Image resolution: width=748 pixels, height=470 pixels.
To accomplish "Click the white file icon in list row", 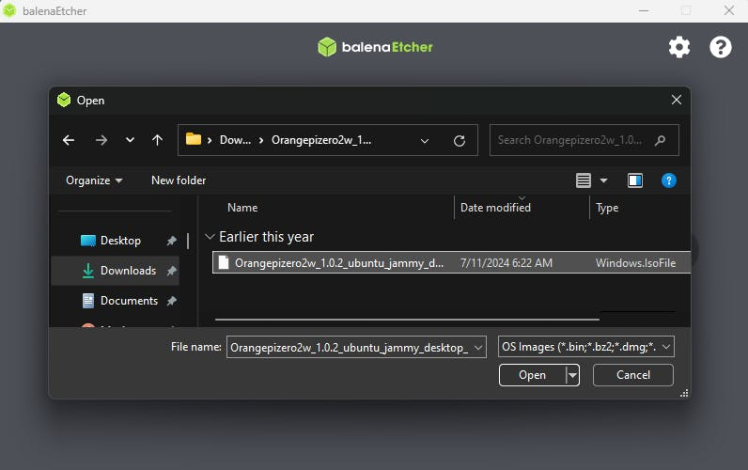I will (x=223, y=262).
